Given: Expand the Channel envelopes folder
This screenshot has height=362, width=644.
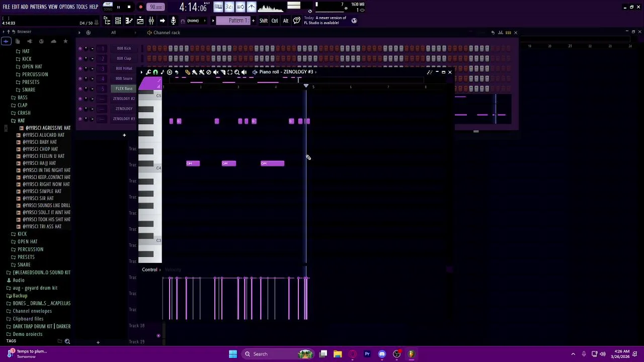Looking at the screenshot, I should pyautogui.click(x=32, y=311).
